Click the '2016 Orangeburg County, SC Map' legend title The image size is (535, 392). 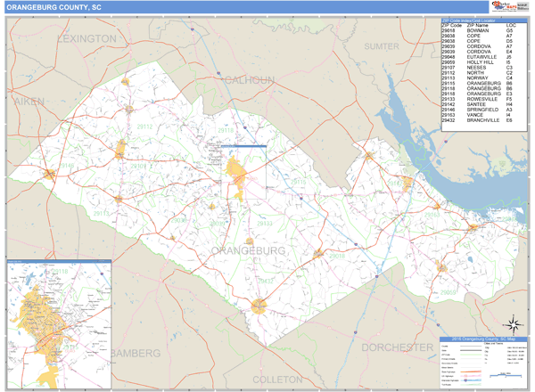coord(483,339)
